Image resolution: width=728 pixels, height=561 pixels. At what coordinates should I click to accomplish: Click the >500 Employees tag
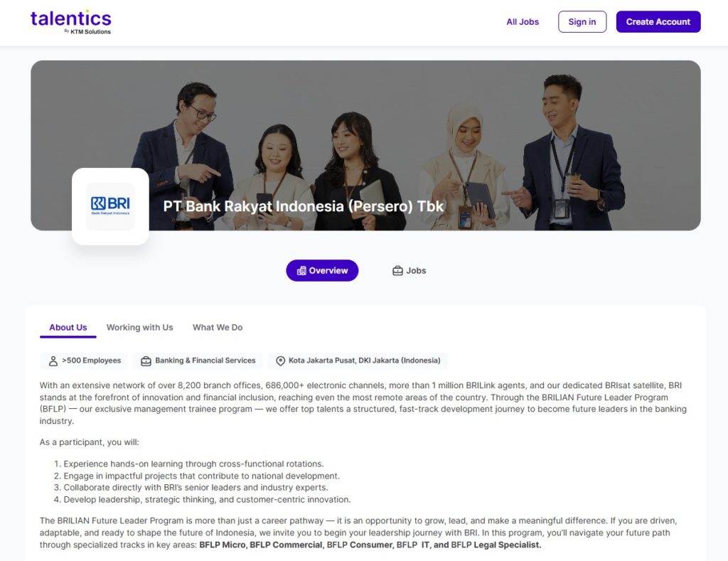pyautogui.click(x=84, y=360)
